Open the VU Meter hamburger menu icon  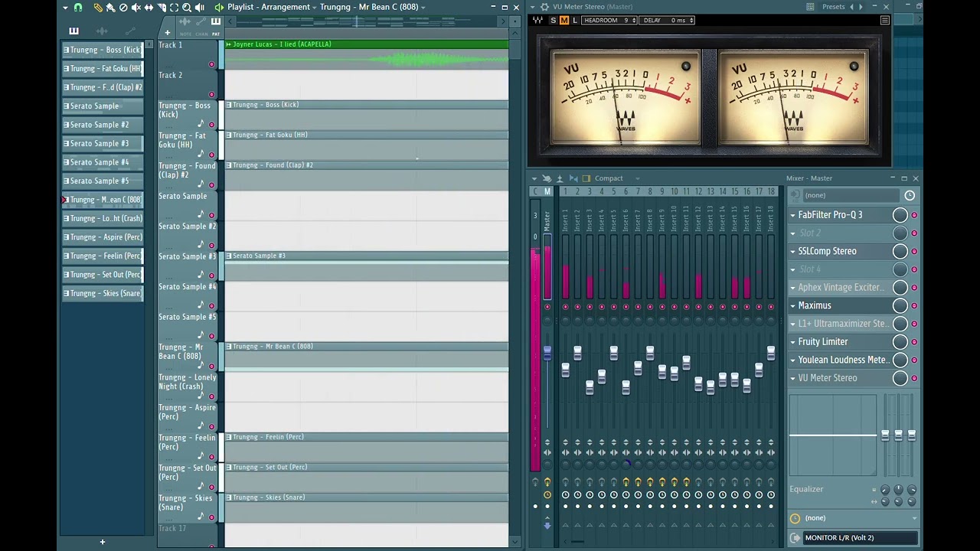[885, 21]
